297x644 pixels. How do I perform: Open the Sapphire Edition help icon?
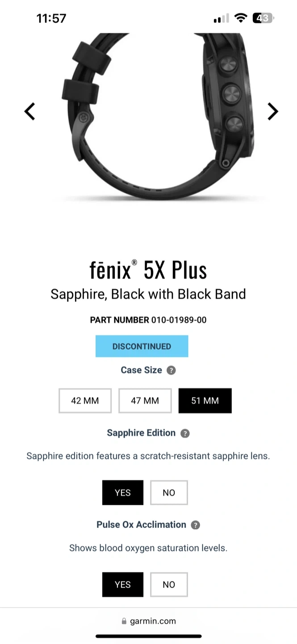pos(185,433)
